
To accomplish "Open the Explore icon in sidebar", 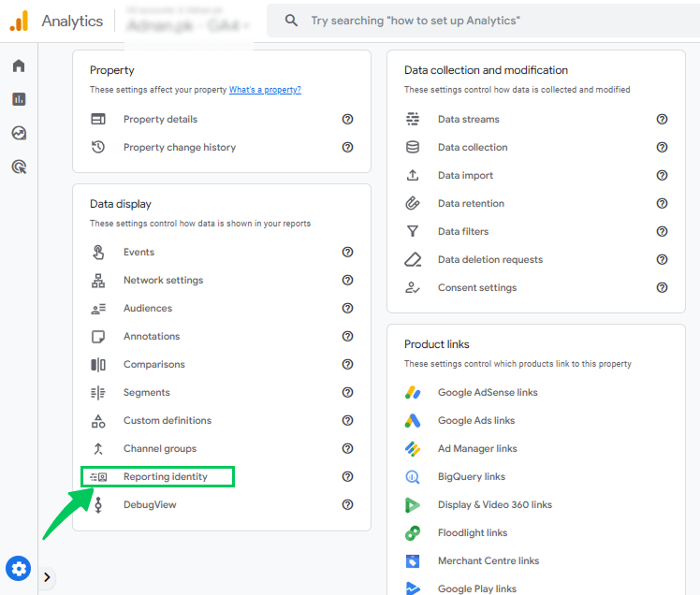I will tap(19, 133).
